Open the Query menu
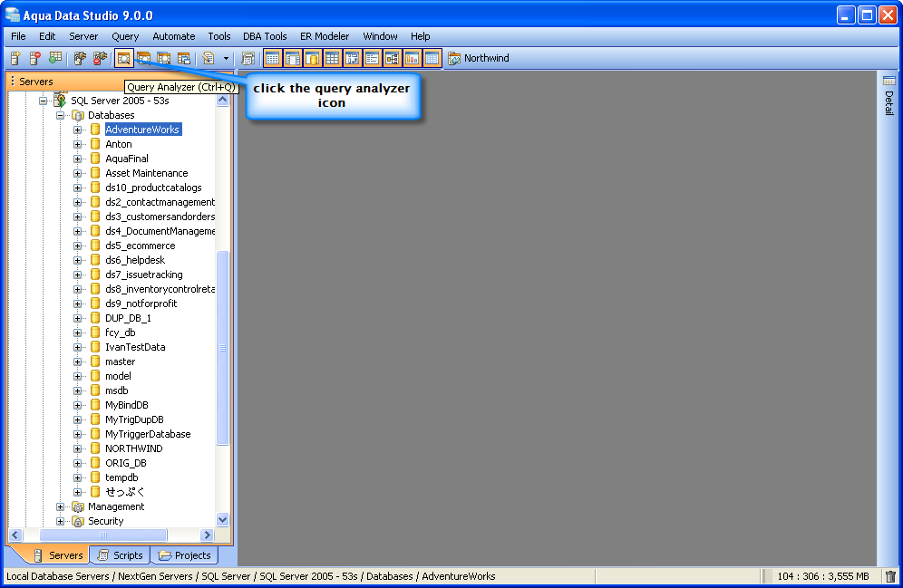 pyautogui.click(x=125, y=36)
